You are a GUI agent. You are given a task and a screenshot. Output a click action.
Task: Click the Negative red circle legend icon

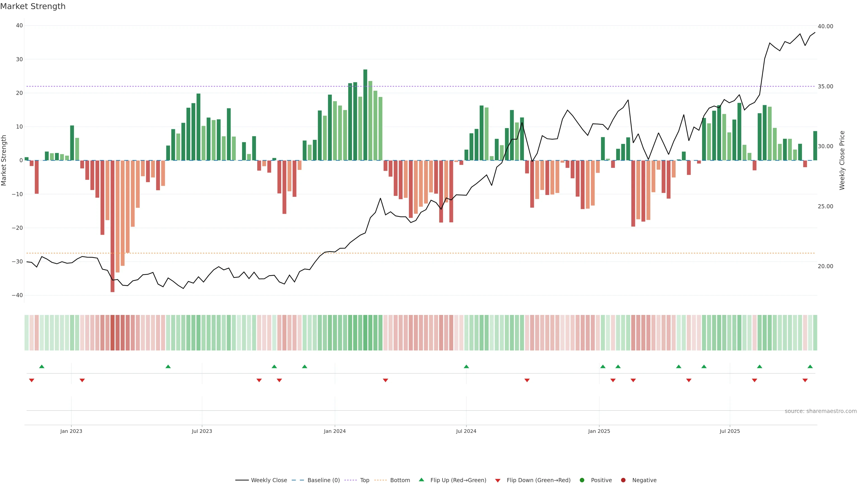tap(623, 480)
